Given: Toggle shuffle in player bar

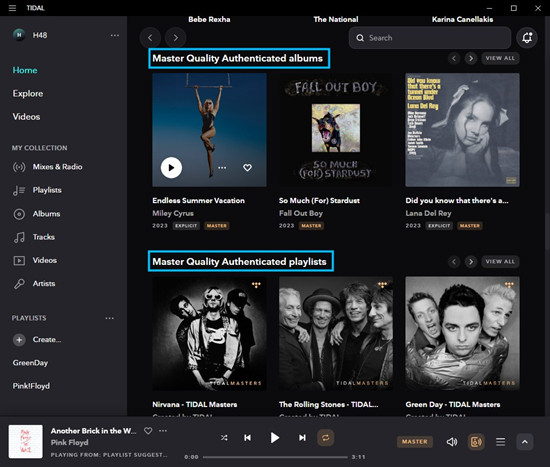Looking at the screenshot, I should [224, 438].
